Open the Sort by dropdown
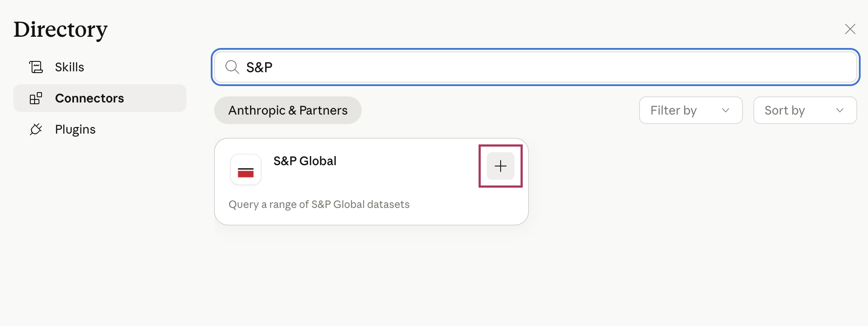This screenshot has height=326, width=868. point(805,110)
